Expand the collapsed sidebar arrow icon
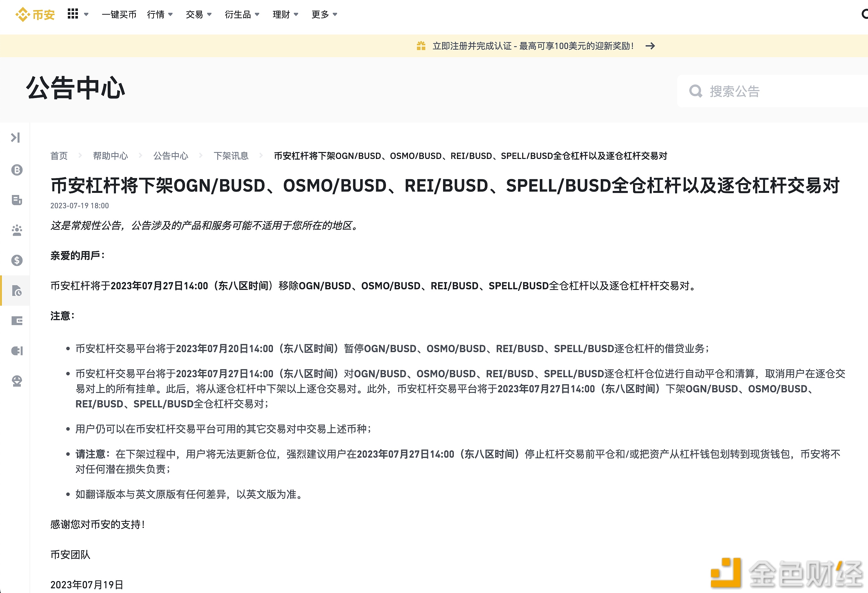868x593 pixels. 15,138
